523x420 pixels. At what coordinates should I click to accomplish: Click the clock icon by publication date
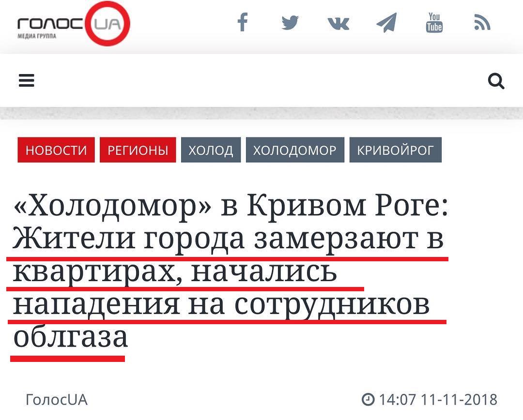pos(368,399)
